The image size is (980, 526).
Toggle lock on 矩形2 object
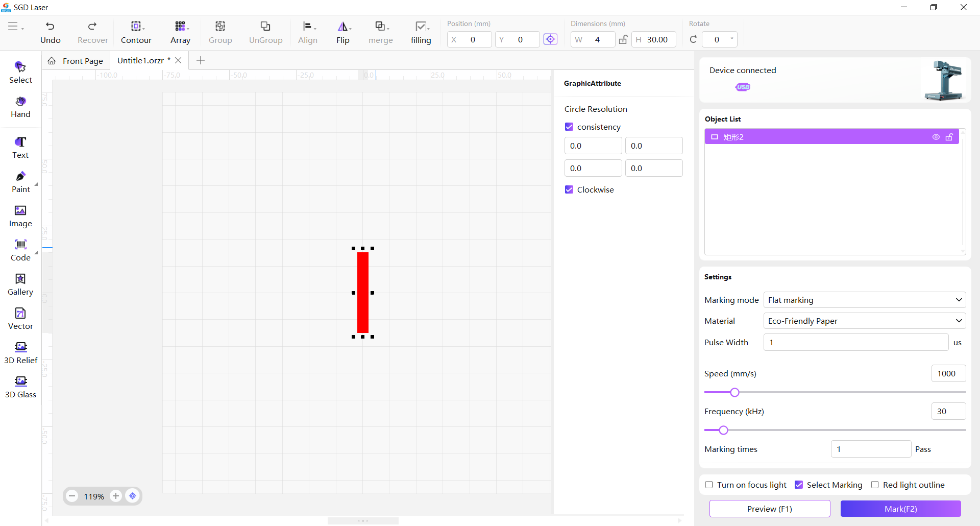click(949, 137)
